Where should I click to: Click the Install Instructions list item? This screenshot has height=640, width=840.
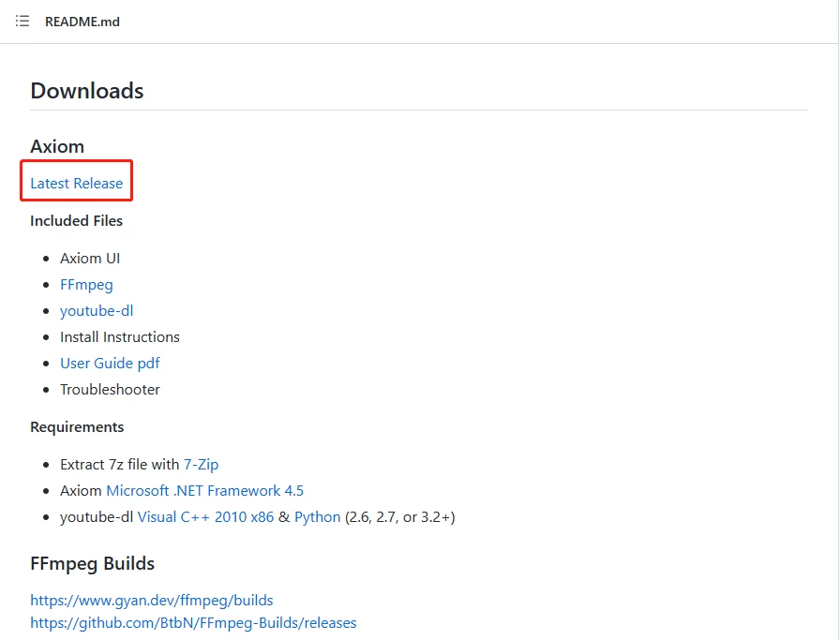point(120,336)
